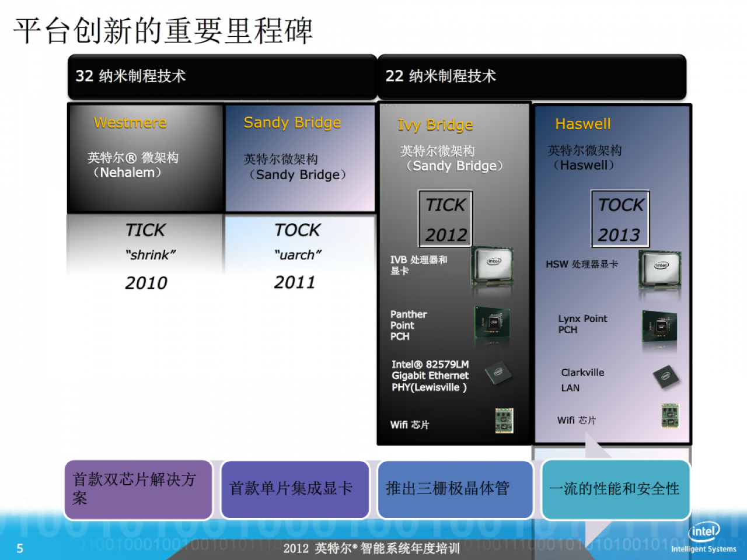Click the TICK 2012 box
Viewport: 747px width, 560px height.
click(445, 219)
